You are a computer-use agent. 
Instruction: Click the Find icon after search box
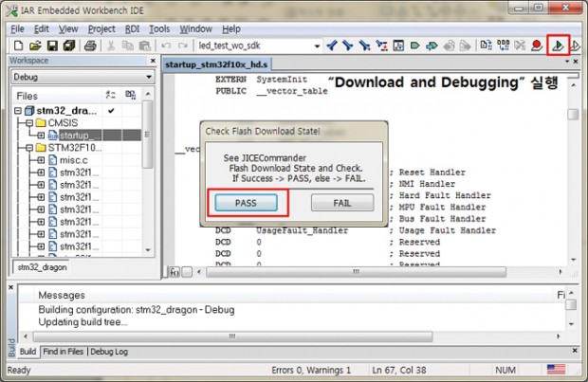tap(332, 45)
